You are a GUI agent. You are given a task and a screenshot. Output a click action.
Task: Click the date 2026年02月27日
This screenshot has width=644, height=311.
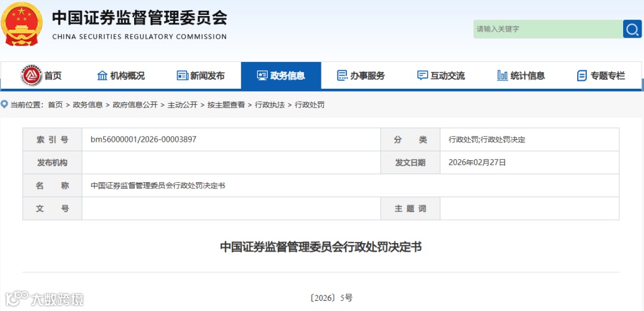(x=477, y=163)
